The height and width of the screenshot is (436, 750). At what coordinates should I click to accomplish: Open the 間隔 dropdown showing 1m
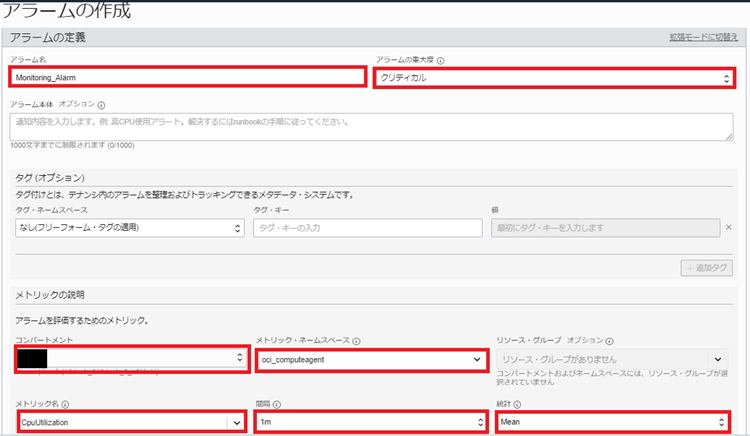(371, 422)
